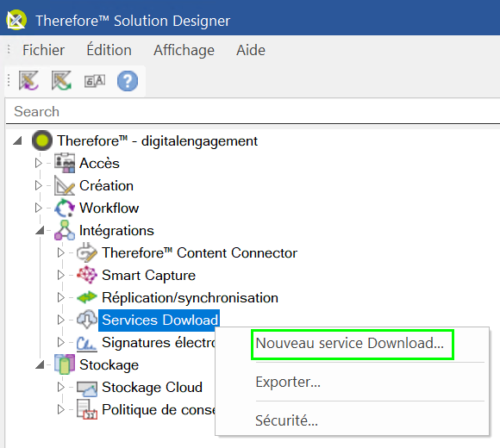Expand the Services Dowload node
The height and width of the screenshot is (448, 500).
point(61,320)
